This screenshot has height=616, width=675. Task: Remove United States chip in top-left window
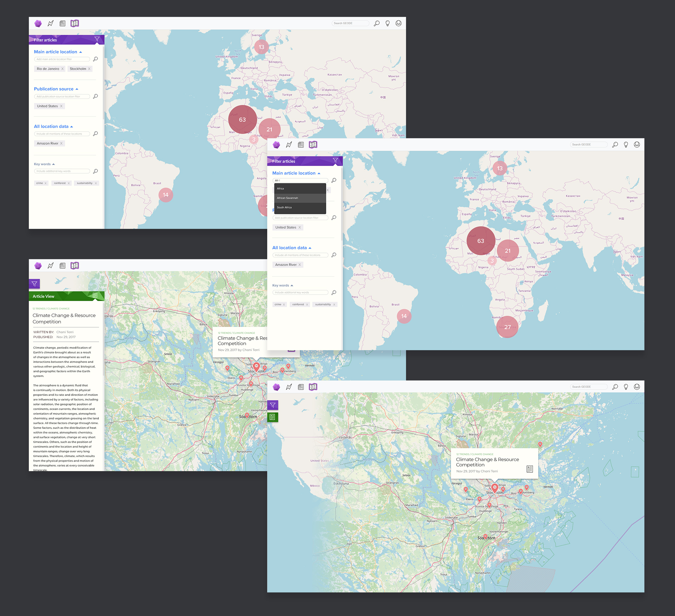coord(61,106)
